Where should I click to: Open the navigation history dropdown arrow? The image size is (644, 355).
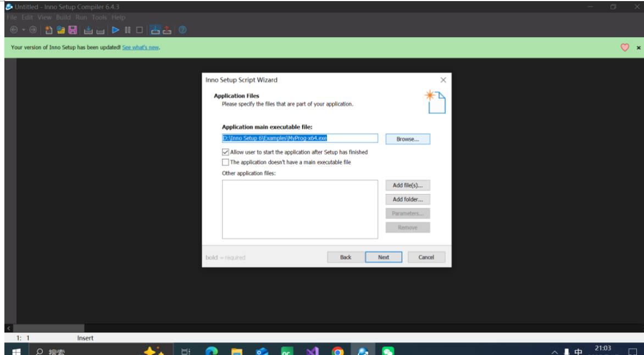[24, 30]
